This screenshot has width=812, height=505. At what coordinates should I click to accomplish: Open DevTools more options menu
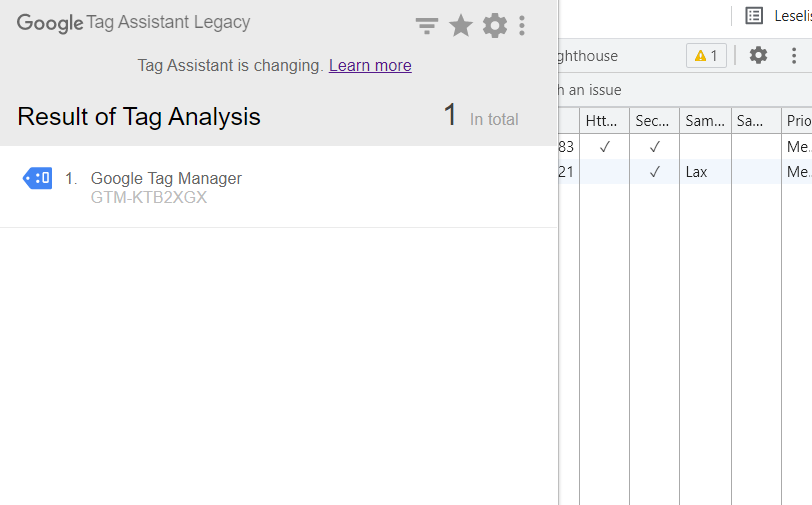[793, 55]
